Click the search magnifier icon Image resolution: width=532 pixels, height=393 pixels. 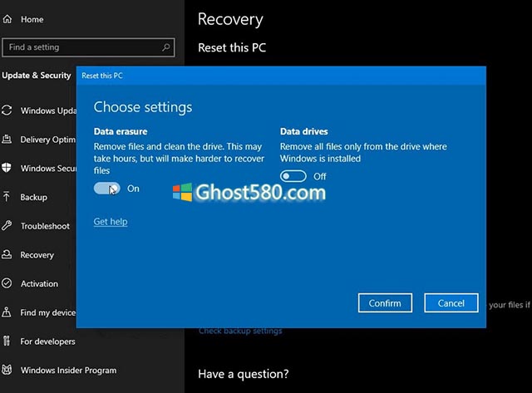pos(166,47)
